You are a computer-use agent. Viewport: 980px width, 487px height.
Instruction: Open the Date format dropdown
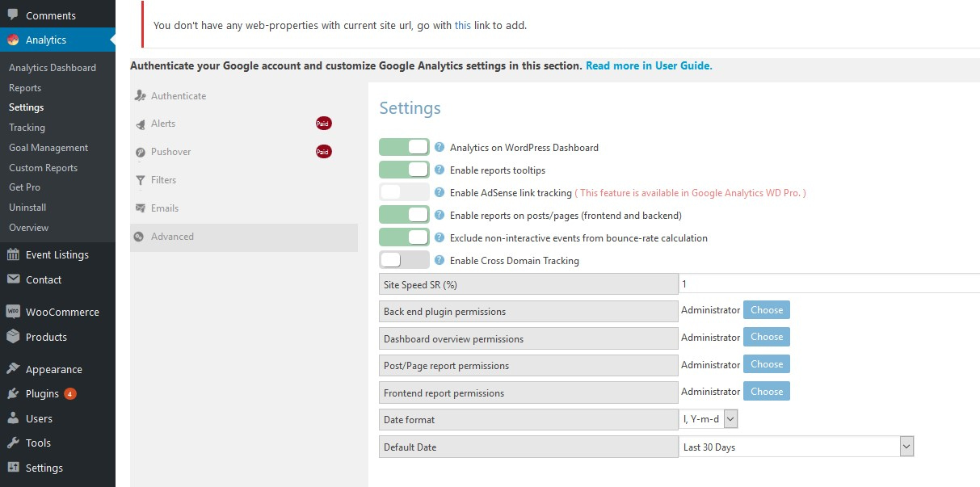click(709, 419)
